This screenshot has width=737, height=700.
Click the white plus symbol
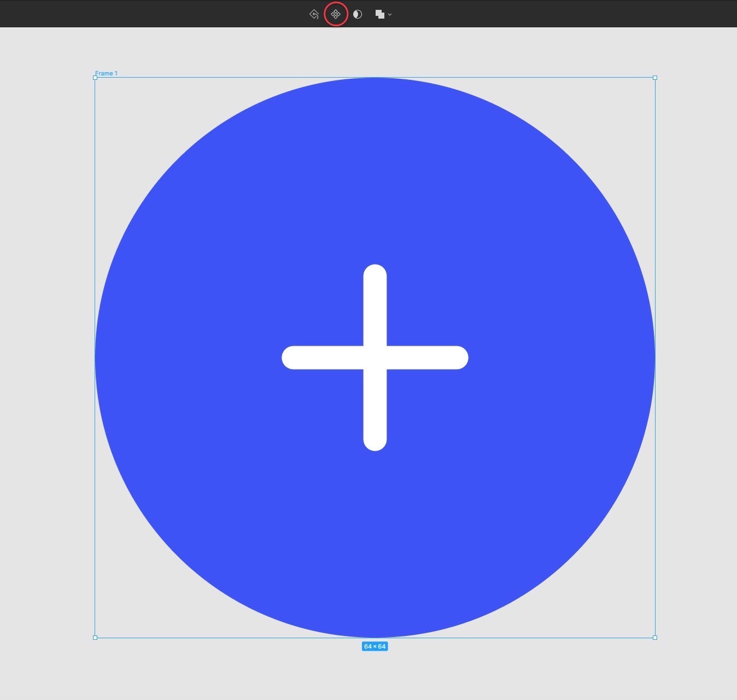375,357
